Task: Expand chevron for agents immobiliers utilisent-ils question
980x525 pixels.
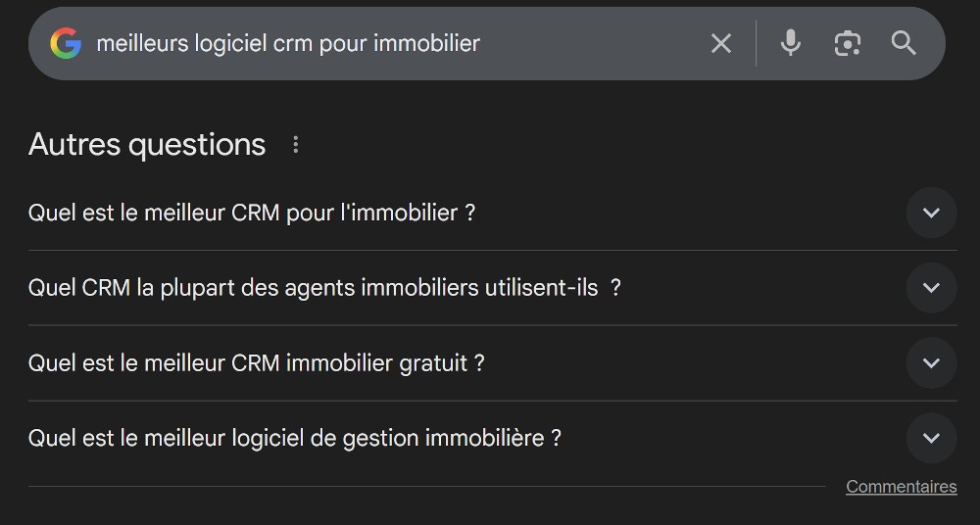Action: (x=931, y=288)
